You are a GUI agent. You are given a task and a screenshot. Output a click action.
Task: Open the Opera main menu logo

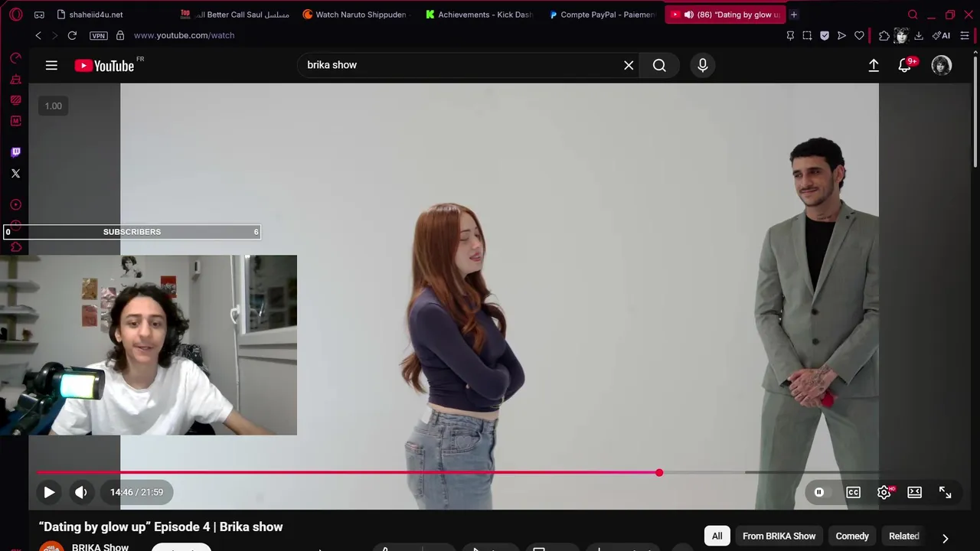pos(16,15)
